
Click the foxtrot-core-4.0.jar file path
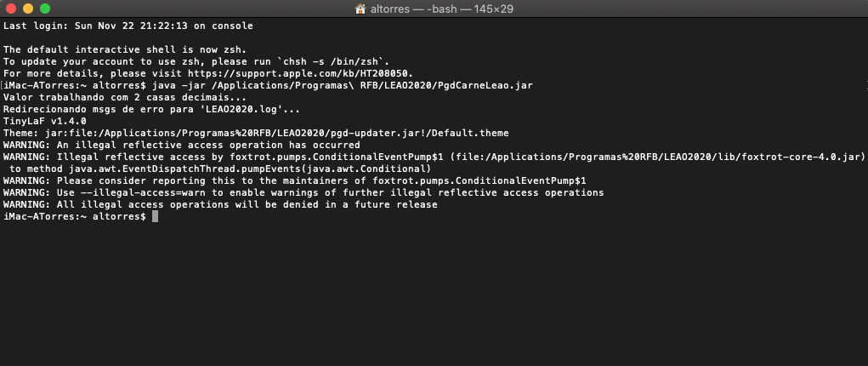pos(657,157)
